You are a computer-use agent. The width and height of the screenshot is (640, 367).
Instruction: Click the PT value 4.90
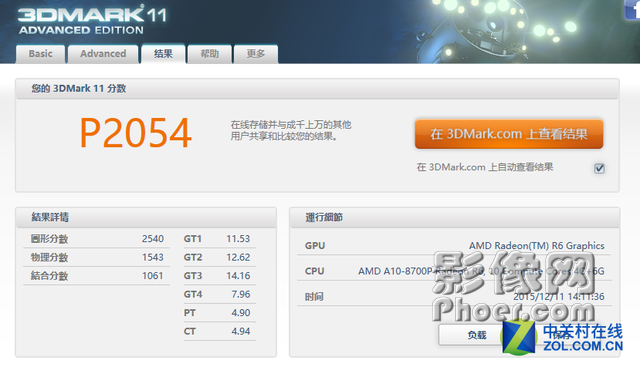[241, 313]
